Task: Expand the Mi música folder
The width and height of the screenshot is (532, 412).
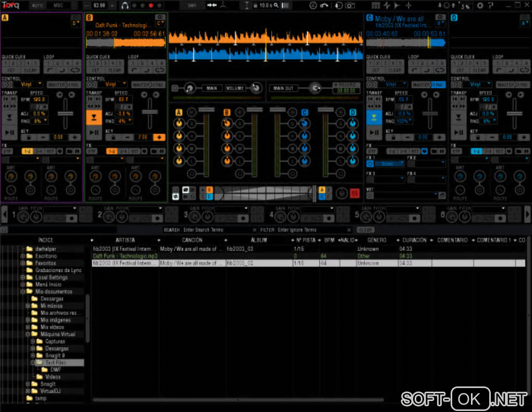Action: (28, 306)
